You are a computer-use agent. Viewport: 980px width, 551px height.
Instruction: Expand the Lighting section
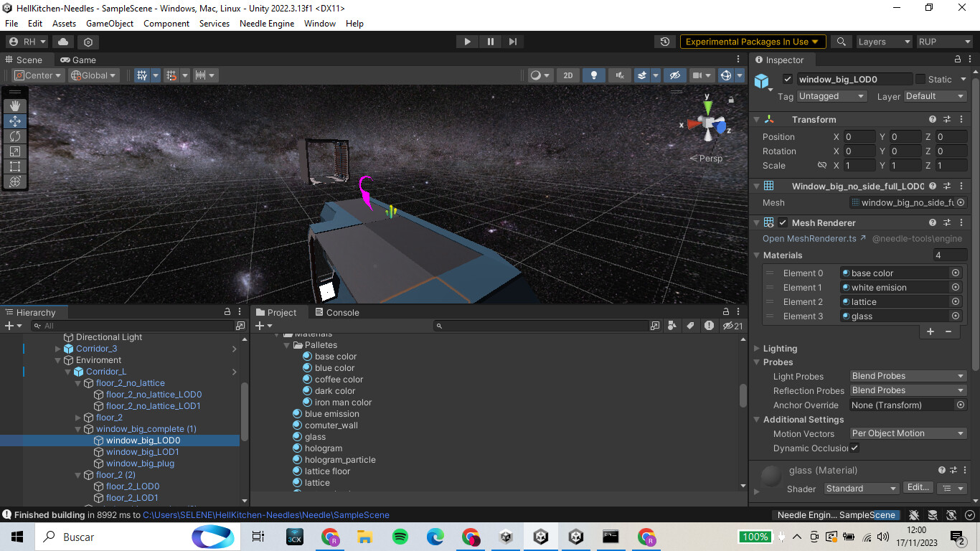point(780,349)
